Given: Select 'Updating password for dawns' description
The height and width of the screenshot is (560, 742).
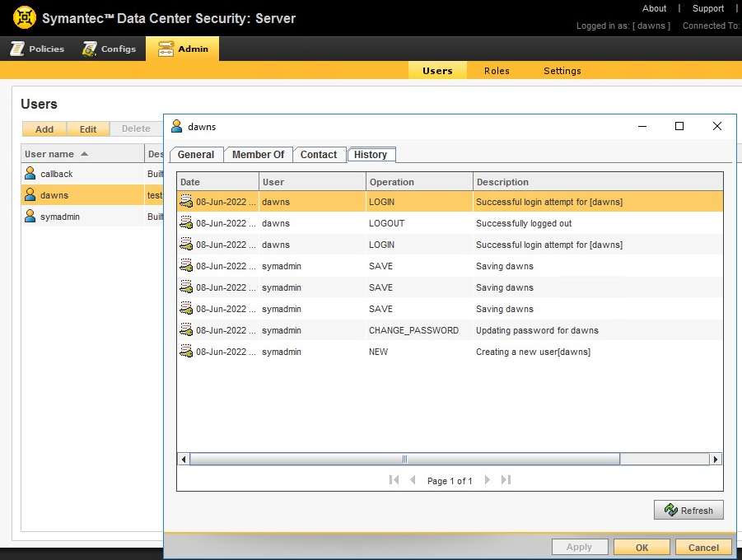Looking at the screenshot, I should coord(537,330).
